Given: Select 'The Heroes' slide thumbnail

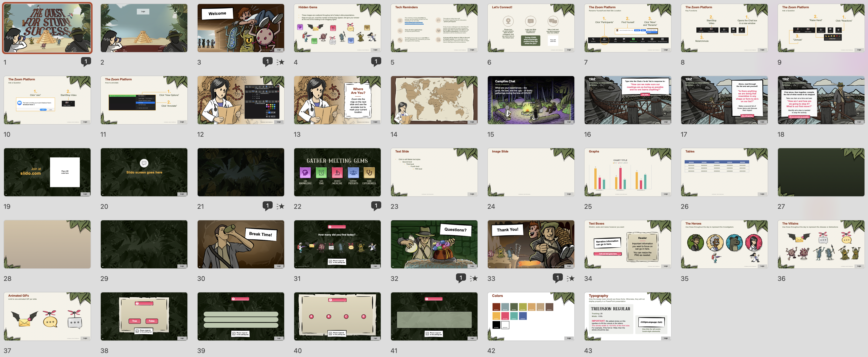Looking at the screenshot, I should point(724,244).
